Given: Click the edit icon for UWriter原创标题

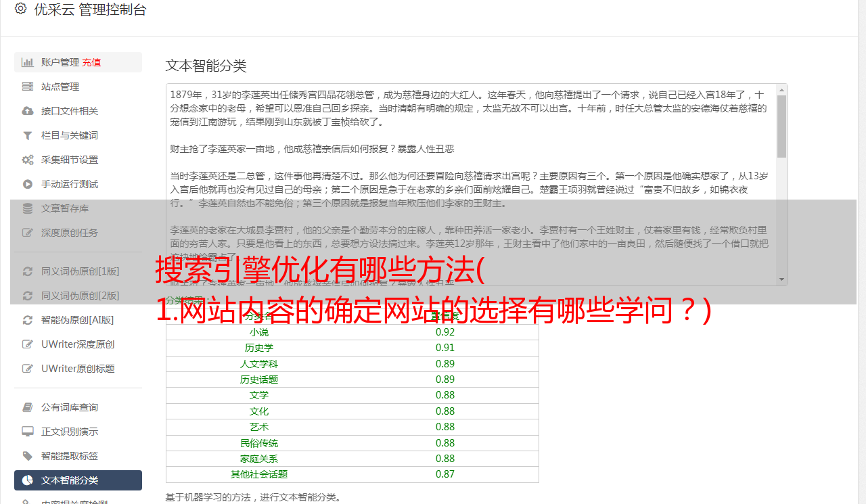Looking at the screenshot, I should pyautogui.click(x=28, y=369).
